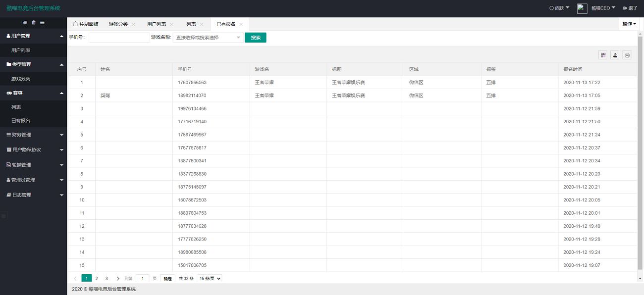This screenshot has width=644, height=295.
Task: Click phone number 17607866563
Action: point(192,83)
